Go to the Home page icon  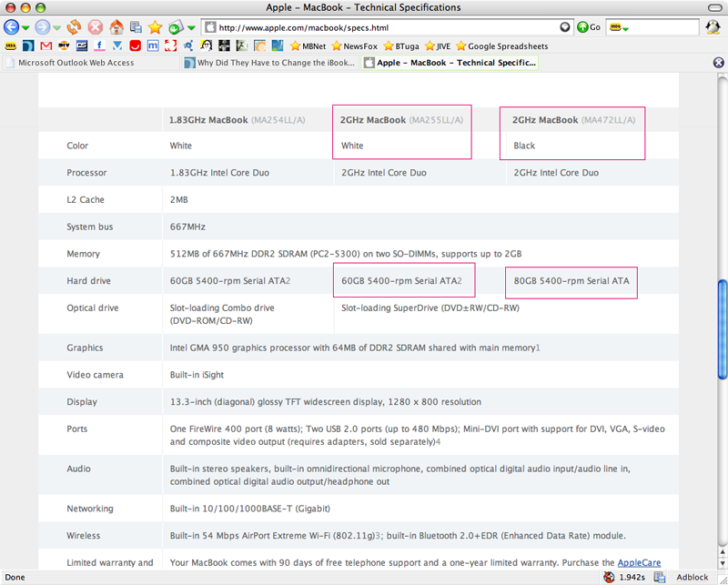[x=116, y=27]
